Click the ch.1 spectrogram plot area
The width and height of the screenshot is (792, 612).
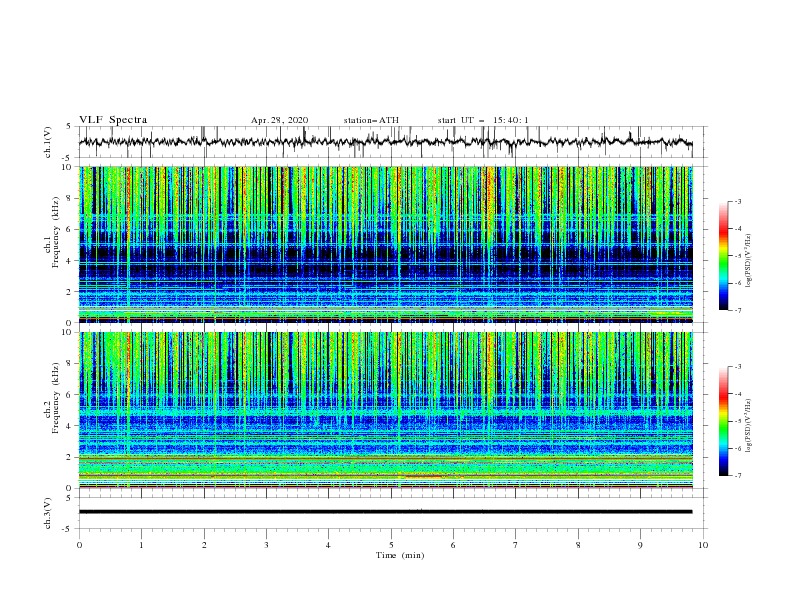click(386, 244)
